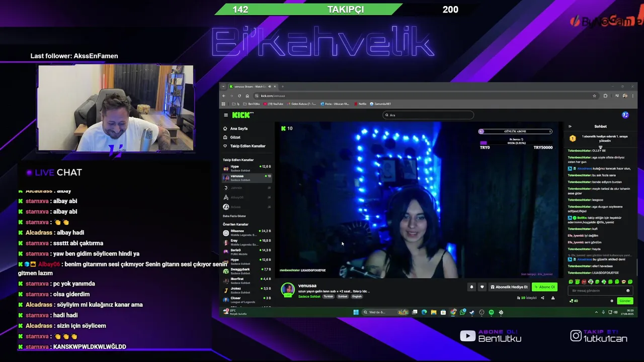The height and width of the screenshot is (362, 644).
Task: Show hidden system tray icons
Action: (596, 312)
